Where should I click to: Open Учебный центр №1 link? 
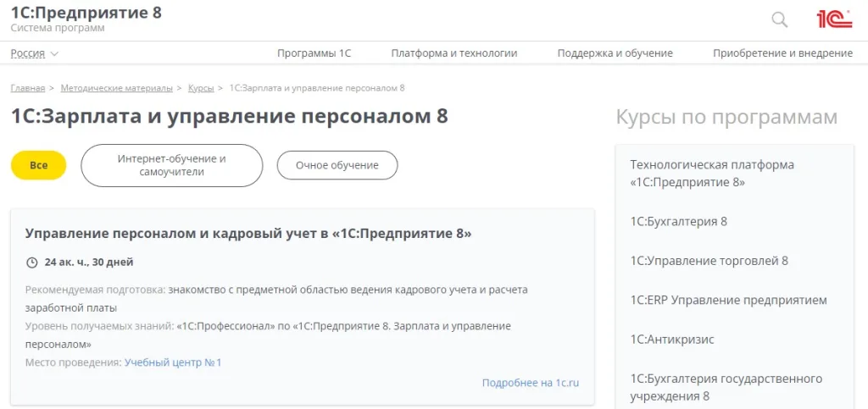173,362
